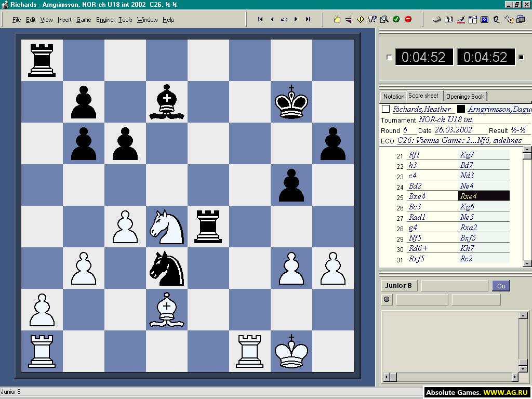Screen dimensions: 532x399
Task: Click the black rook on e4
Action: (x=208, y=227)
